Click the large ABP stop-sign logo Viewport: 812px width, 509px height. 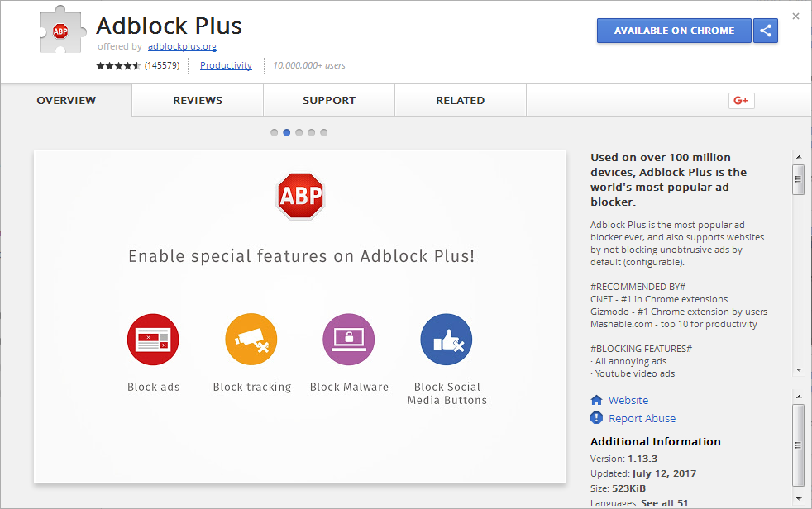pyautogui.click(x=300, y=196)
